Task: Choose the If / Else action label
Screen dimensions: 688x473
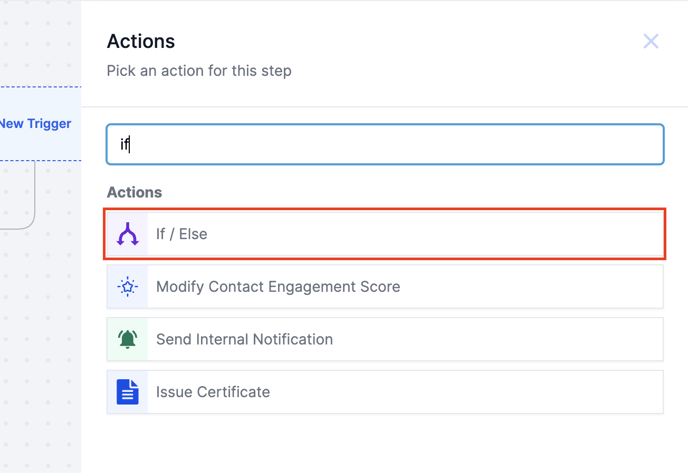Action: coord(182,234)
